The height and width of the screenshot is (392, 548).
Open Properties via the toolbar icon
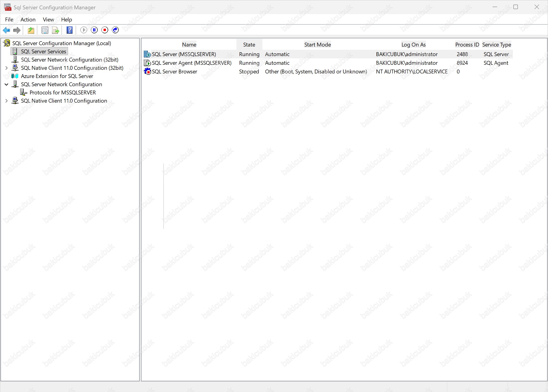(45, 30)
